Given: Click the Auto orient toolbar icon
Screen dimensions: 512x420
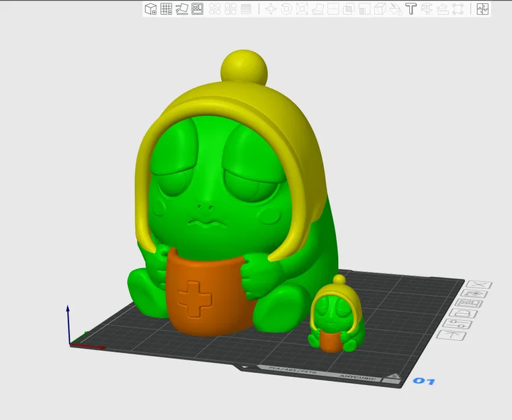Looking at the screenshot, I should pos(182,9).
